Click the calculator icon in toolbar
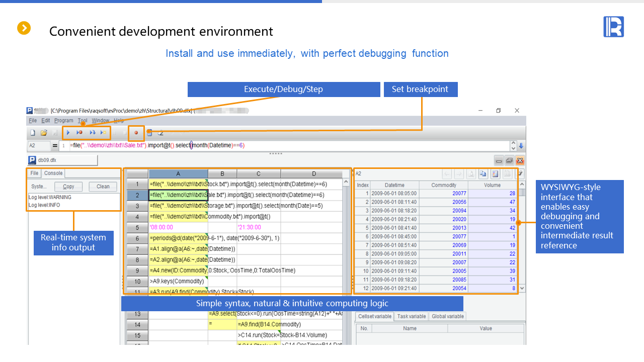 [x=149, y=133]
